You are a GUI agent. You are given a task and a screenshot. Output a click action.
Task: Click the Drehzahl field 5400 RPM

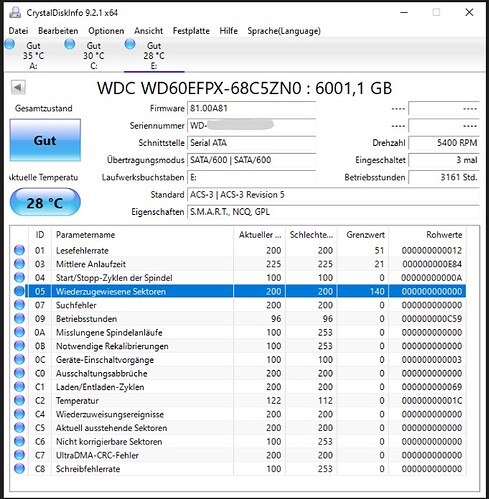[444, 143]
